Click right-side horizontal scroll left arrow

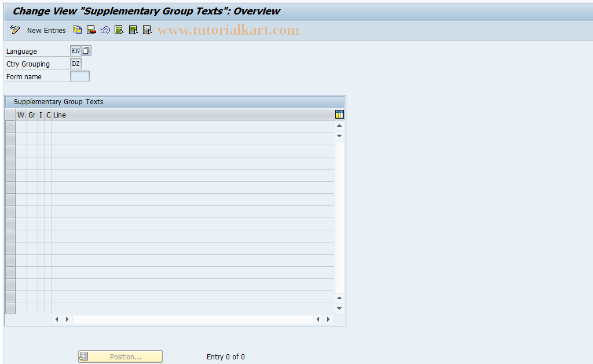pyautogui.click(x=318, y=319)
